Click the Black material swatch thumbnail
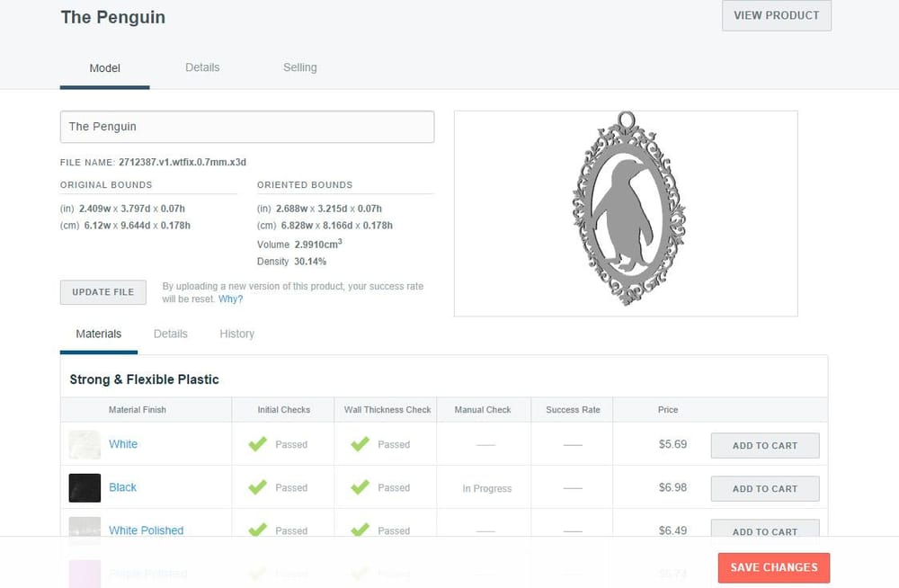The height and width of the screenshot is (588, 899). click(85, 487)
